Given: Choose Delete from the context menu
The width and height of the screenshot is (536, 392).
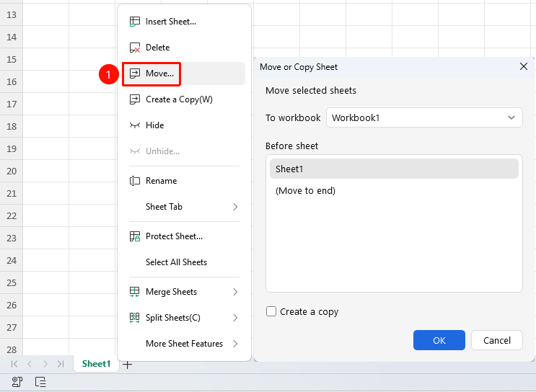Looking at the screenshot, I should pyautogui.click(x=184, y=48).
